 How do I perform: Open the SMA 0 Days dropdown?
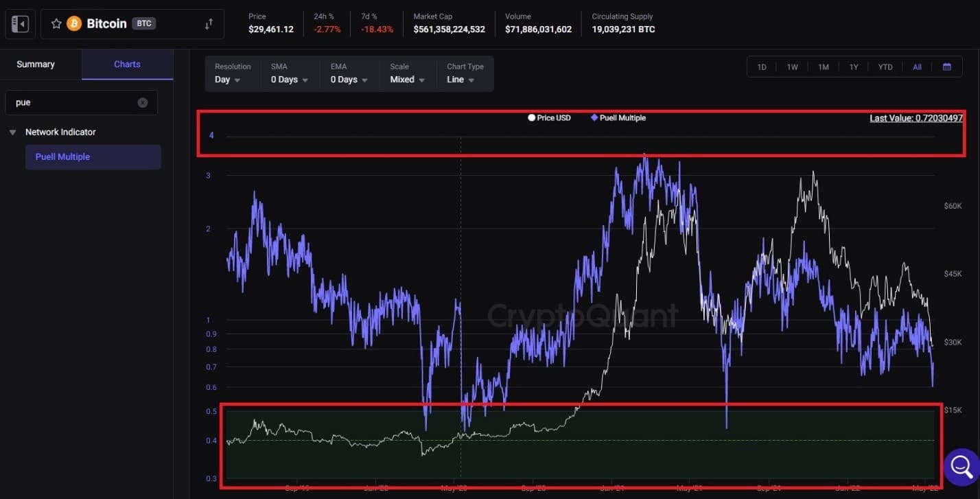(x=290, y=73)
